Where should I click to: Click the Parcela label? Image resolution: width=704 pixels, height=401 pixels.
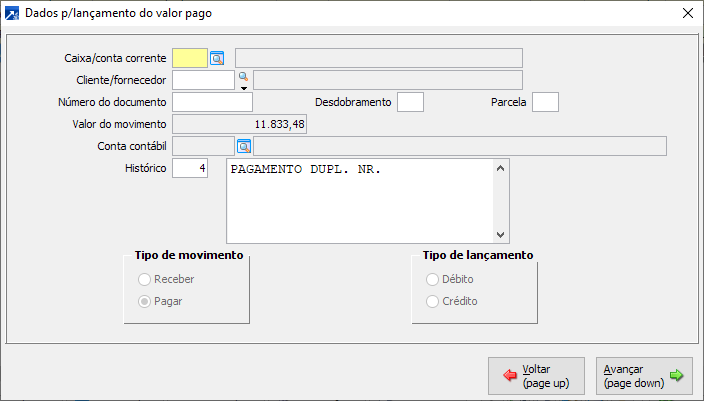click(x=509, y=102)
